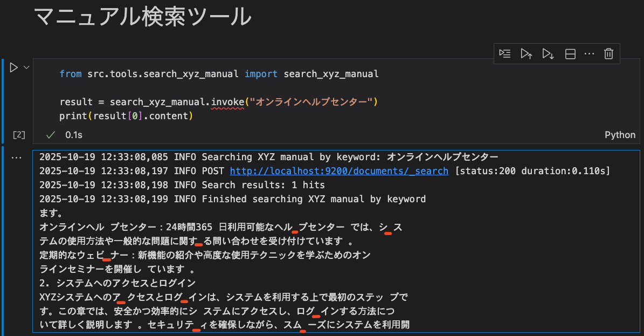Execute cell and below icon
Screen dimensions: 644x336
point(548,53)
